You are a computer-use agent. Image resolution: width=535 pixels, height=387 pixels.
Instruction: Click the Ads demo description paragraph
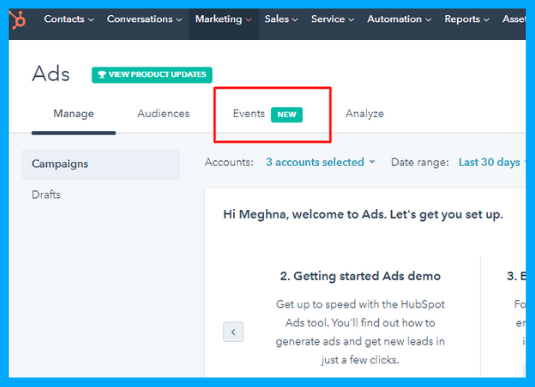360,332
